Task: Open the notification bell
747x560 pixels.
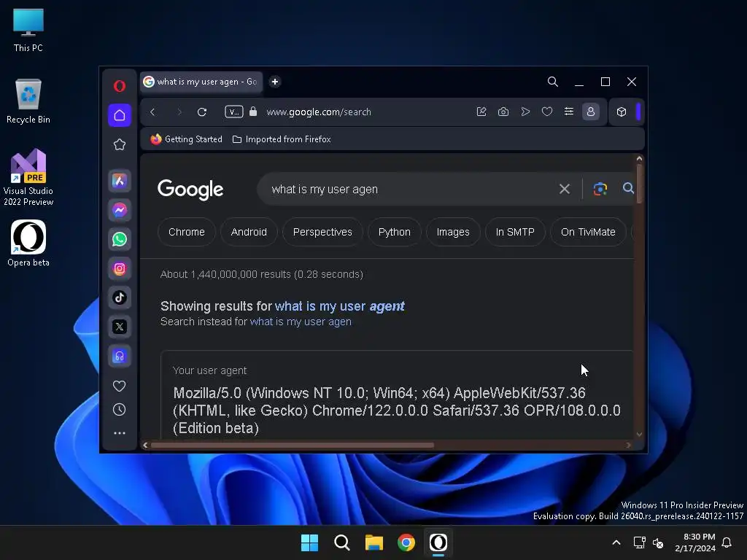Action: coord(727,542)
